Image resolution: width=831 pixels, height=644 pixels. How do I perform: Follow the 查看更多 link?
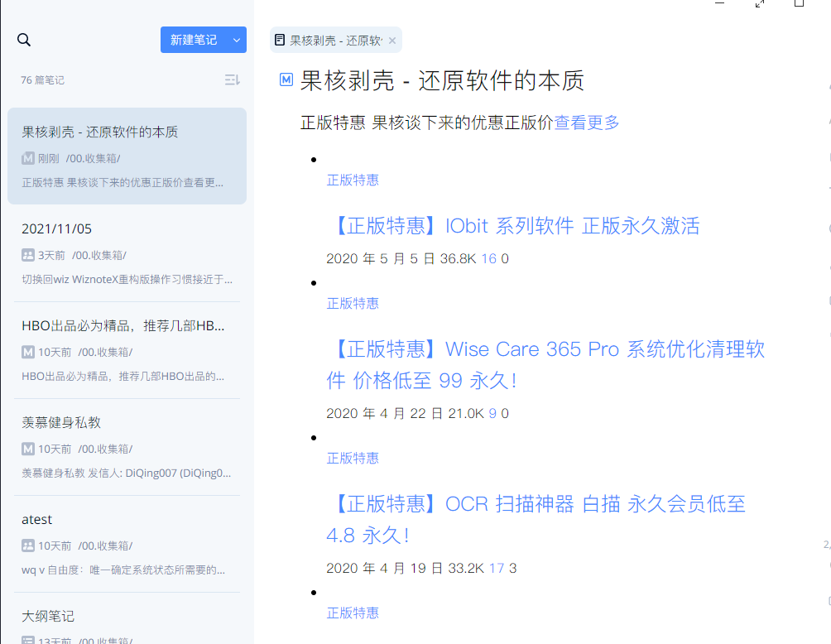tap(586, 123)
